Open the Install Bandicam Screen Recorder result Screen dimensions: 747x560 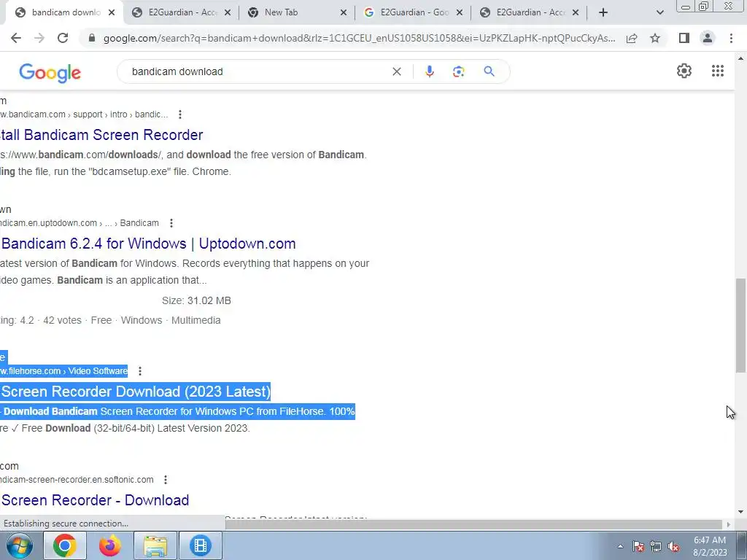pos(101,135)
